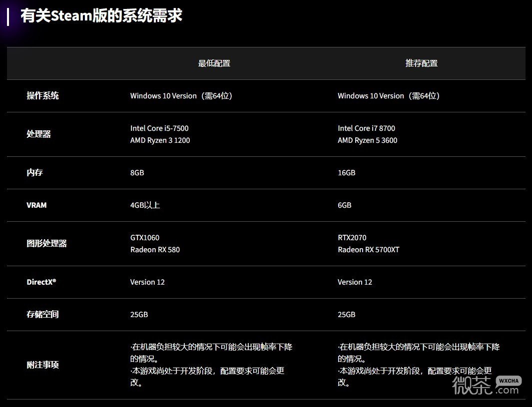The image size is (532, 407).
Task: Click the heading 有关Steam版的系统需求
Action: pyautogui.click(x=101, y=15)
